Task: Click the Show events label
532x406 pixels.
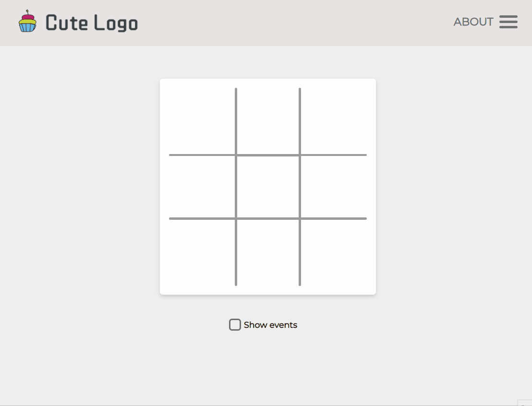Action: click(270, 325)
